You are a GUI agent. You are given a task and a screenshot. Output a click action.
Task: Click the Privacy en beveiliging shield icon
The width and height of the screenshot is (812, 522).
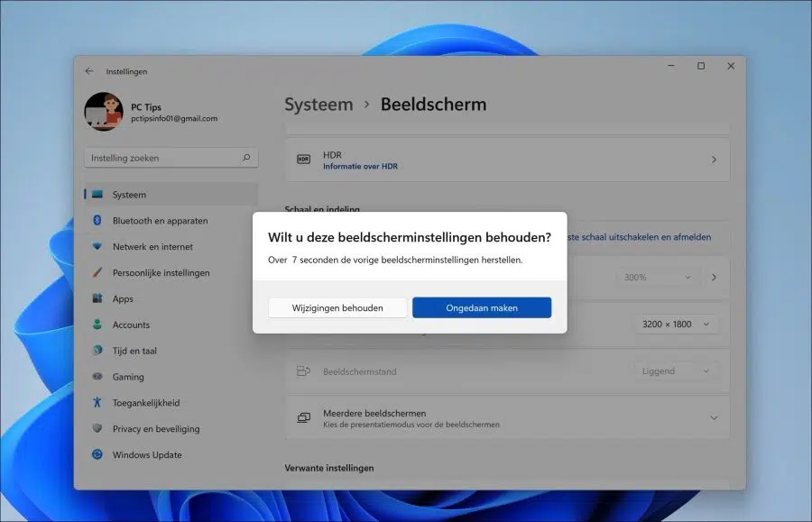click(x=97, y=428)
